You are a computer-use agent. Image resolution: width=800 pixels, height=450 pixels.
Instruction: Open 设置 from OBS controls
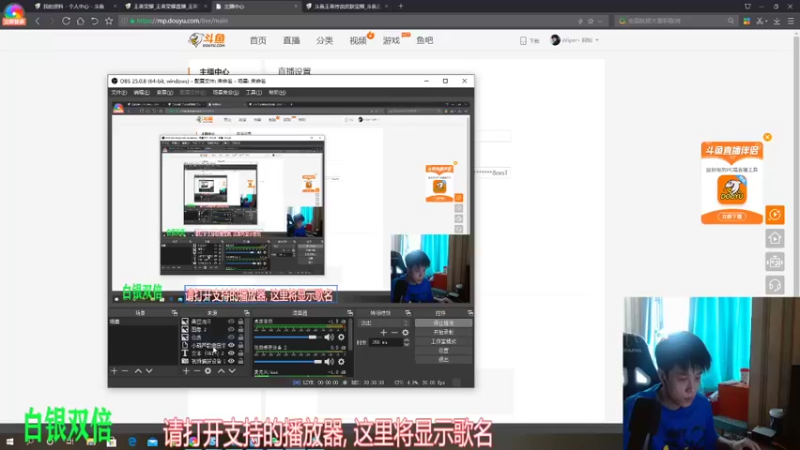coord(443,351)
